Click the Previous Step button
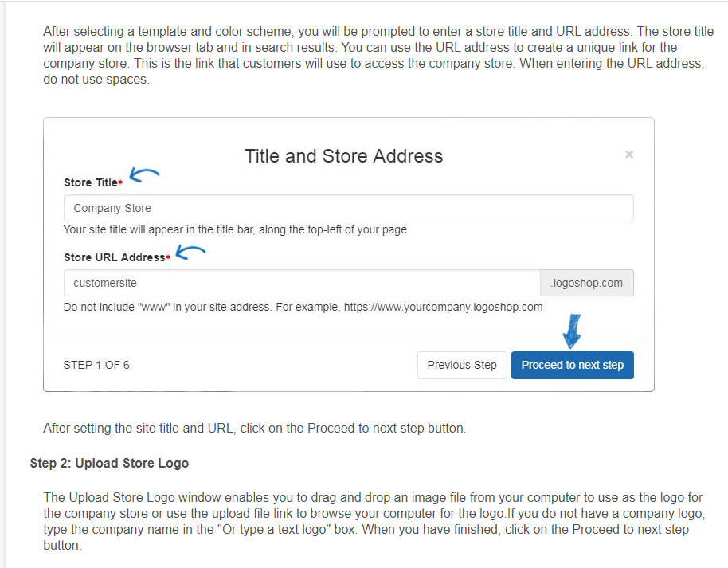Image resolution: width=728 pixels, height=568 pixels. (462, 365)
